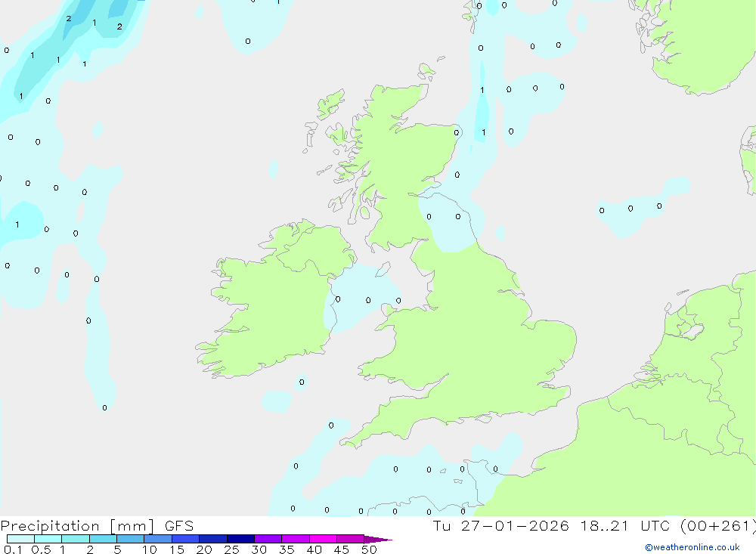Click the '18..21 UTC' time range text
756x554 pixels.
(625, 526)
